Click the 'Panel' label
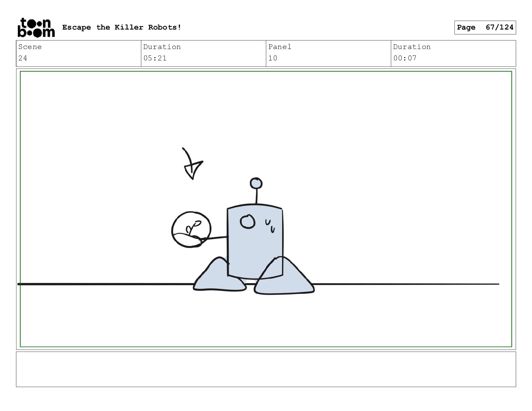Viewport: 532px width, 411px height. click(280, 47)
